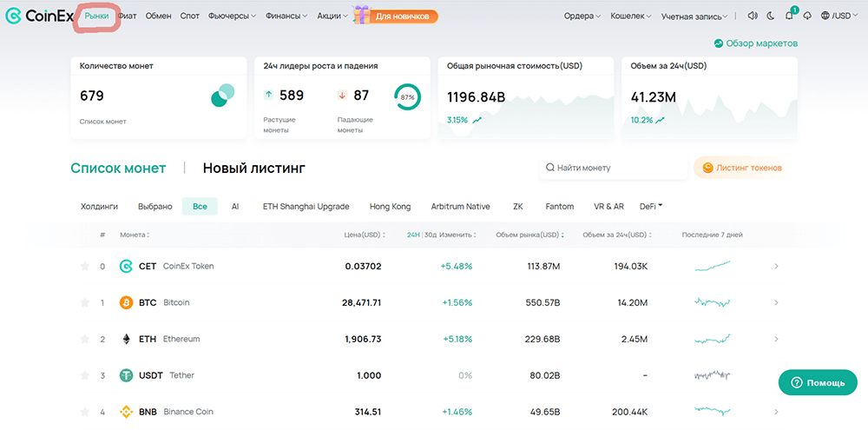This screenshot has height=430, width=868.
Task: Select the Холдинги filter
Action: (99, 206)
